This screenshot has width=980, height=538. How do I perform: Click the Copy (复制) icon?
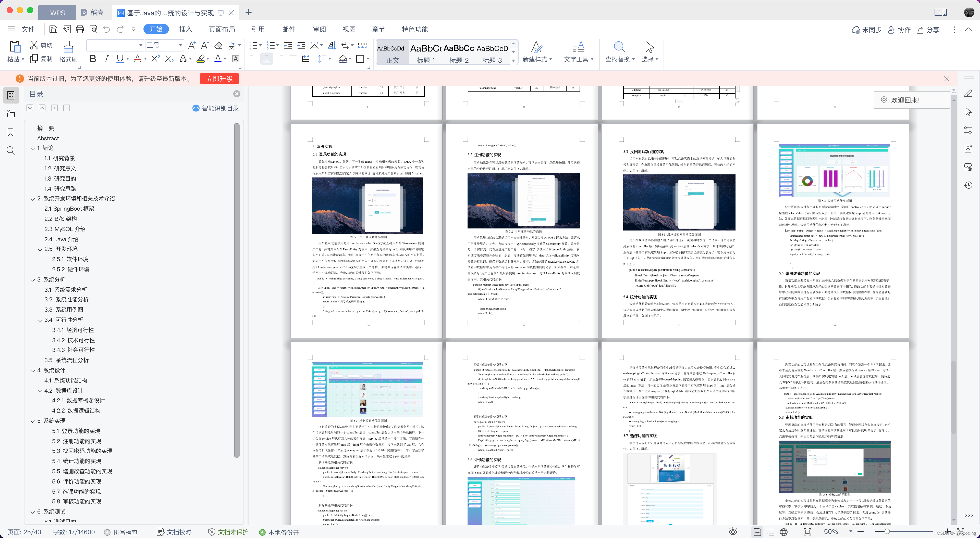(34, 59)
